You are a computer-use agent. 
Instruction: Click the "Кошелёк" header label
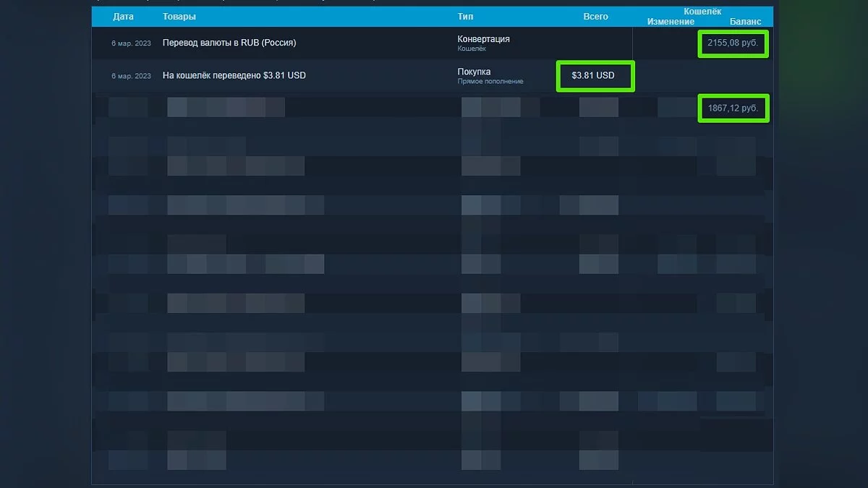coord(703,12)
